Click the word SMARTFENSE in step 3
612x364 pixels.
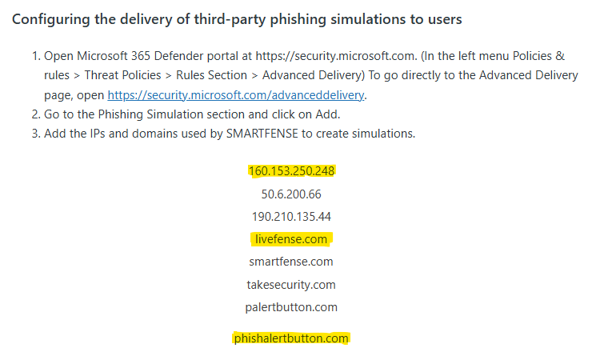[x=262, y=134]
